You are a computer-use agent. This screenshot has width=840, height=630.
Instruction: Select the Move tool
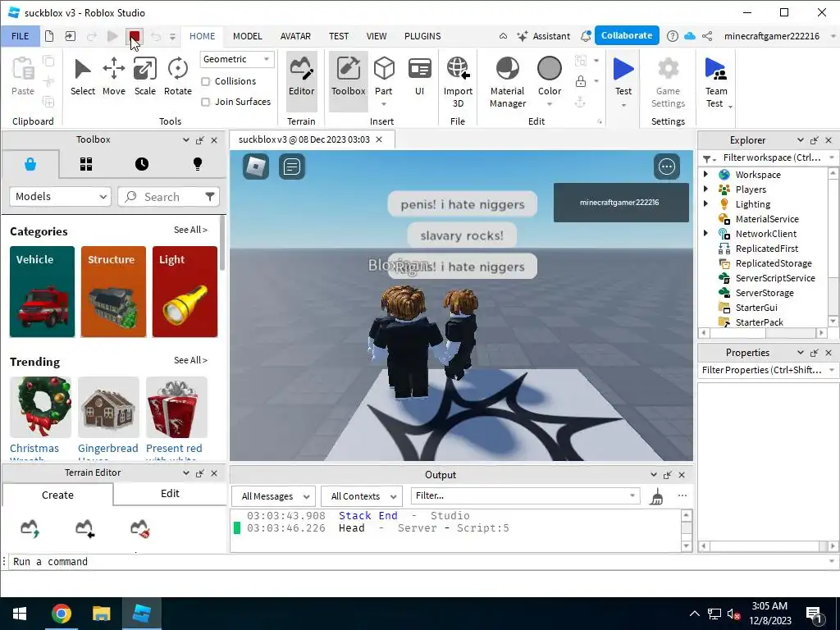pos(113,76)
